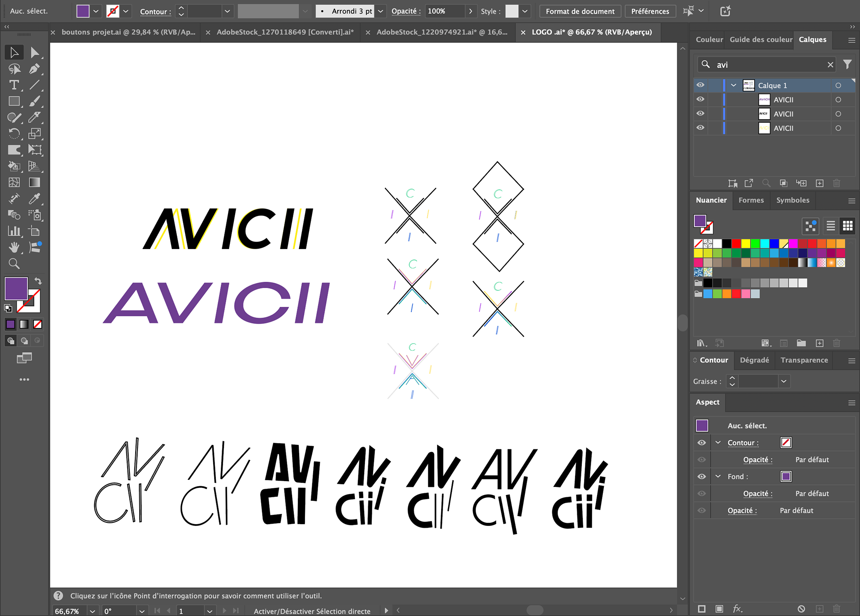Viewport: 860px width, 616px height.
Task: Select the Line Segment tool
Action: 34,85
